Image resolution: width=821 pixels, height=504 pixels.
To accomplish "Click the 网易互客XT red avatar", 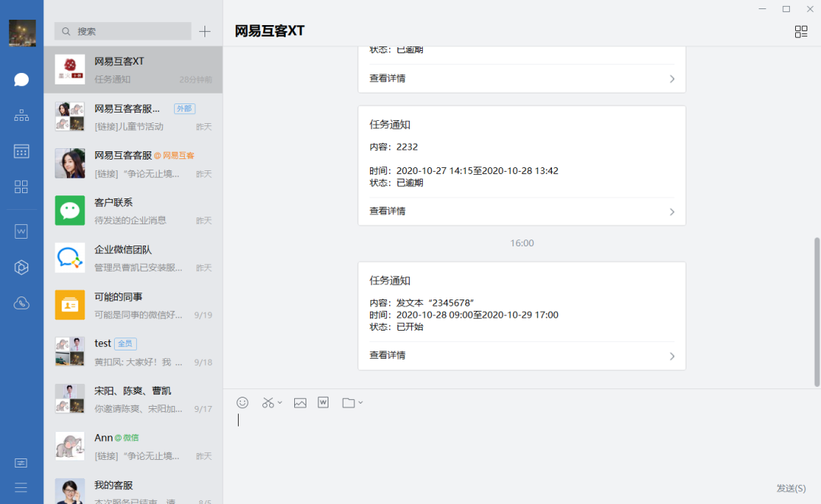I will (70, 69).
